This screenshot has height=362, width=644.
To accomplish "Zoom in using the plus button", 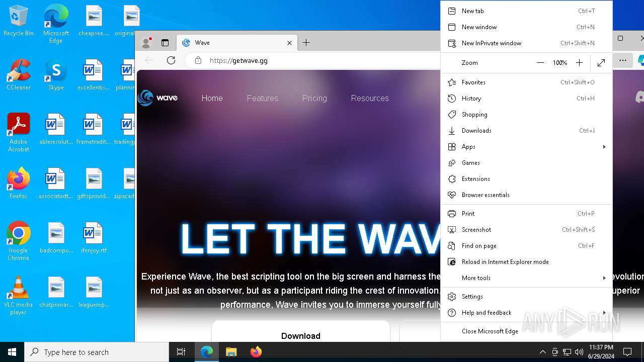I will click(580, 63).
